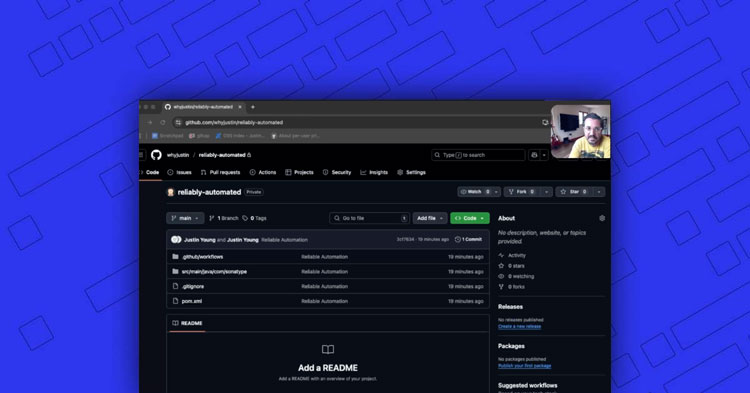Open the Copilot icon button in header
This screenshot has height=393, width=750.
coord(534,155)
